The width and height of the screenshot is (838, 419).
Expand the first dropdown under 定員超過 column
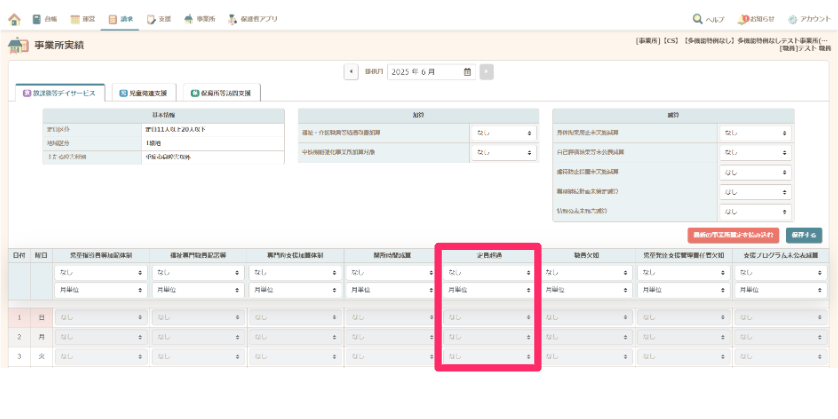coord(489,272)
